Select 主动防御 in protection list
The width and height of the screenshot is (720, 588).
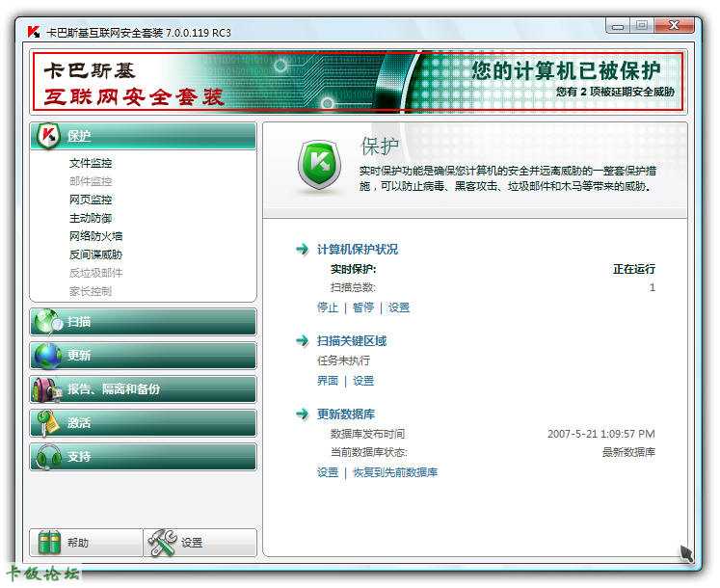[91, 218]
